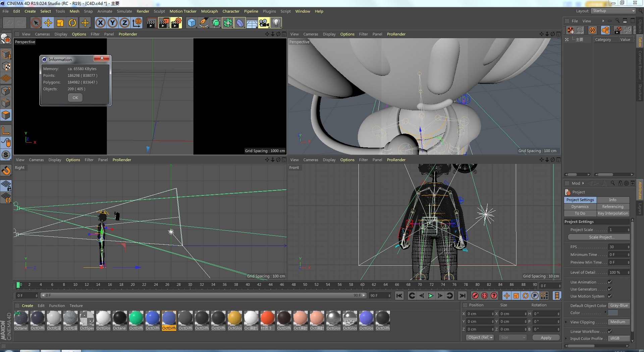Go to end of animation
644x352 pixels.
pos(462,296)
